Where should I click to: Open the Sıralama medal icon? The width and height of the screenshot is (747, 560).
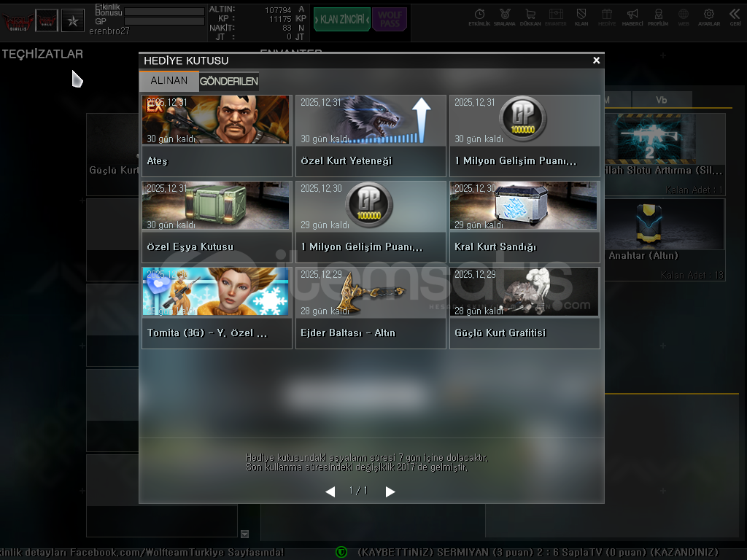pos(505,17)
